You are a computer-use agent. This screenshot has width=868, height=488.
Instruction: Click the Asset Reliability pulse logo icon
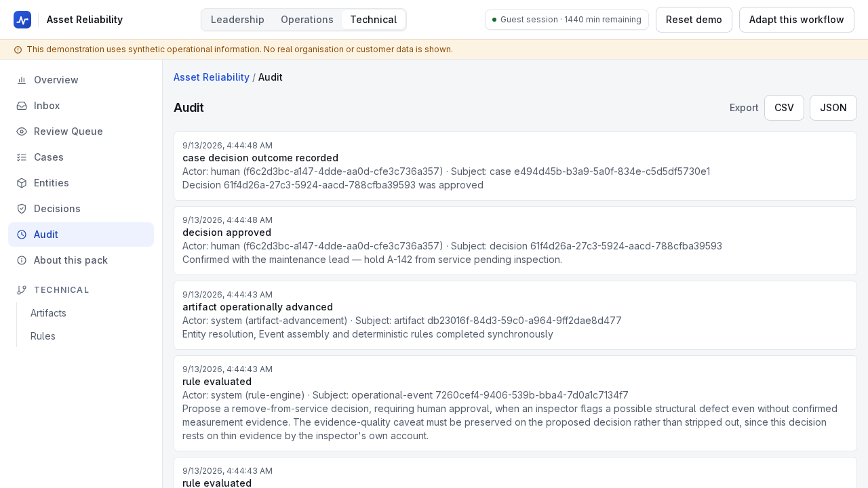22,20
